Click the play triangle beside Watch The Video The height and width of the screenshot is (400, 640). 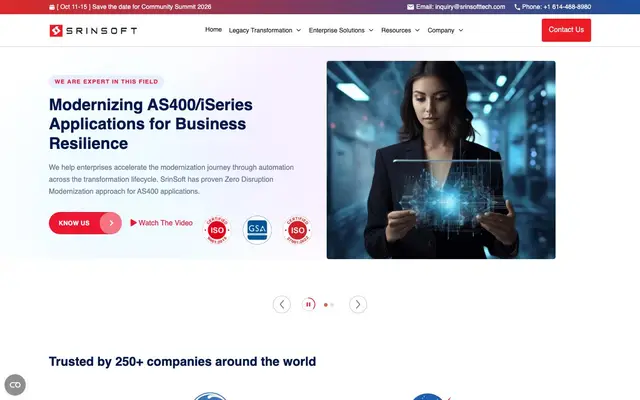(x=133, y=223)
